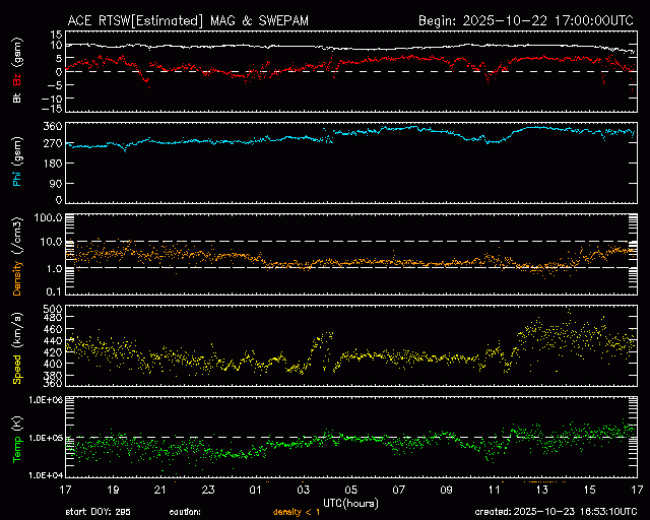Click the white Bt axis label
This screenshot has height=520, width=650.
[x=18, y=98]
